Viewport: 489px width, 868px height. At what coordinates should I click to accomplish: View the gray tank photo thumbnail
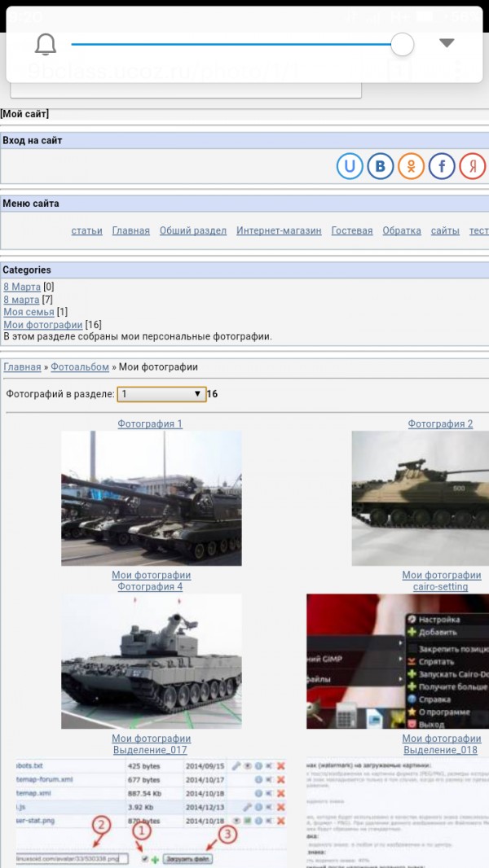tap(152, 661)
